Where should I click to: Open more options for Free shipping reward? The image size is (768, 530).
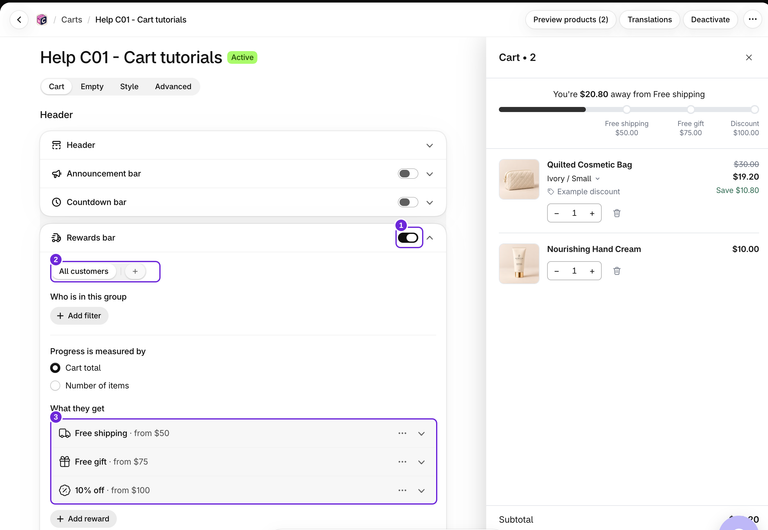click(x=402, y=434)
